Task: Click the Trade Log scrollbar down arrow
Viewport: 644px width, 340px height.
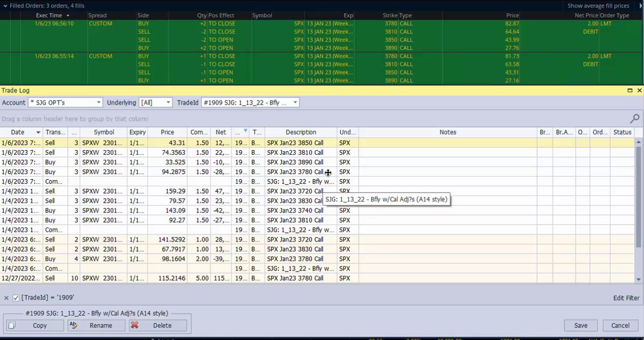Action: [x=638, y=279]
